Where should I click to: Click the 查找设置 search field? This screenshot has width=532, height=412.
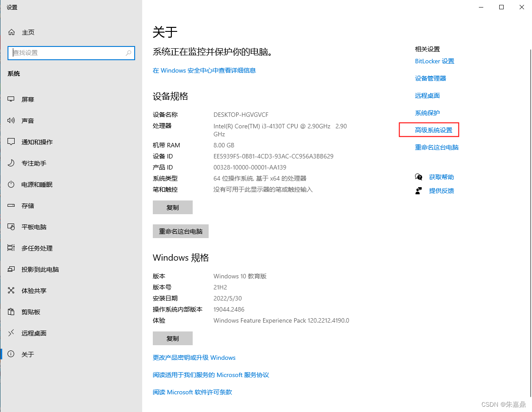coord(71,53)
